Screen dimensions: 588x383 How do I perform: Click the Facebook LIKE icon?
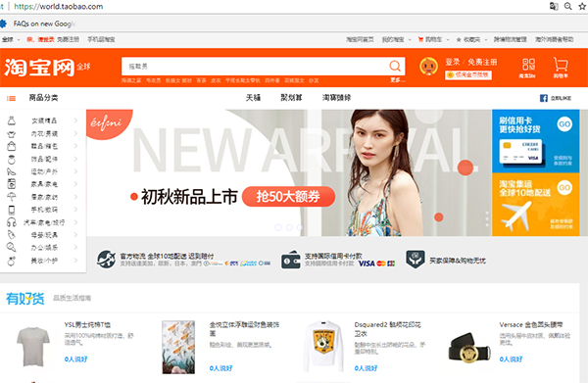(x=543, y=98)
